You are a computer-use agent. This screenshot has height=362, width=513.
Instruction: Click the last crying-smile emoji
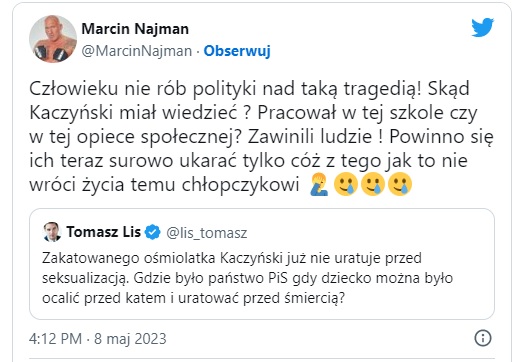click(x=400, y=184)
